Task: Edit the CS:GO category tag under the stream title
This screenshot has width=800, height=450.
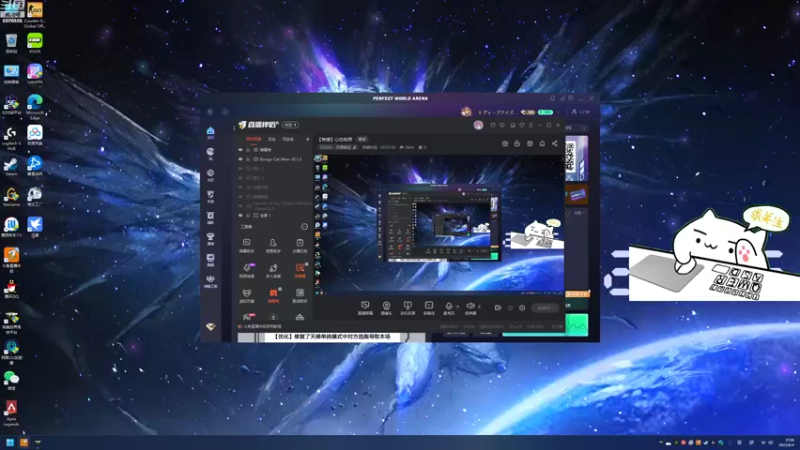Action: click(x=338, y=147)
